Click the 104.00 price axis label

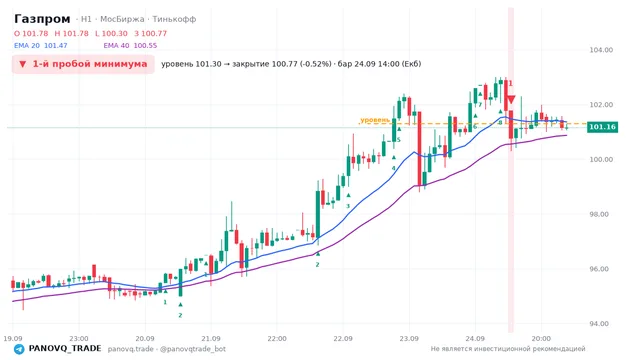601,50
